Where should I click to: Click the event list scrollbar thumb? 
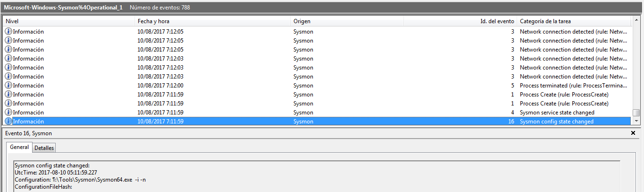point(636,113)
